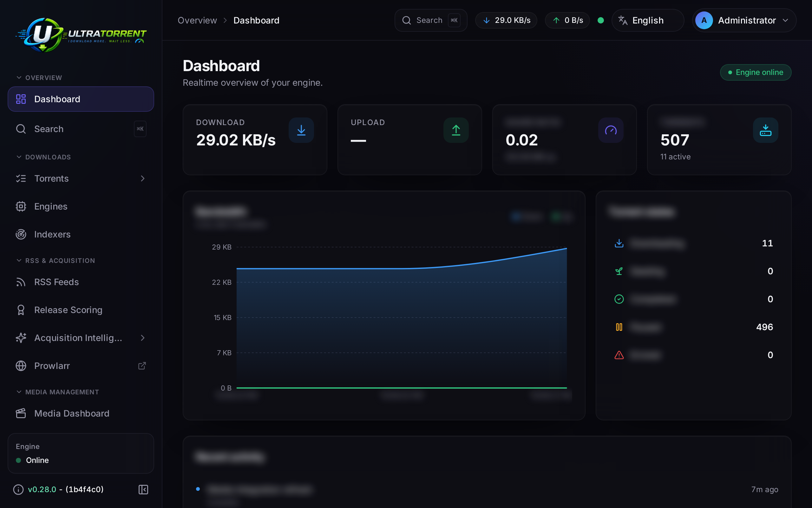The height and width of the screenshot is (508, 812).
Task: Click the 496 paused count
Action: tap(764, 327)
